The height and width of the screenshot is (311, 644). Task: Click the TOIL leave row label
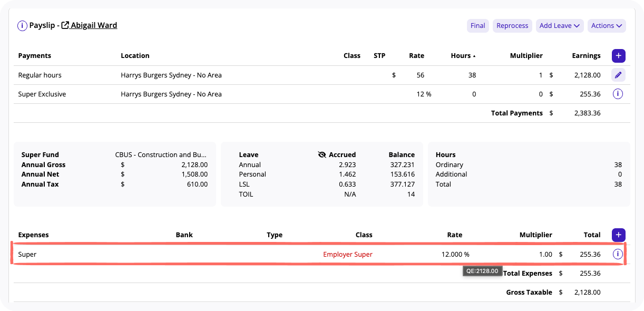246,194
